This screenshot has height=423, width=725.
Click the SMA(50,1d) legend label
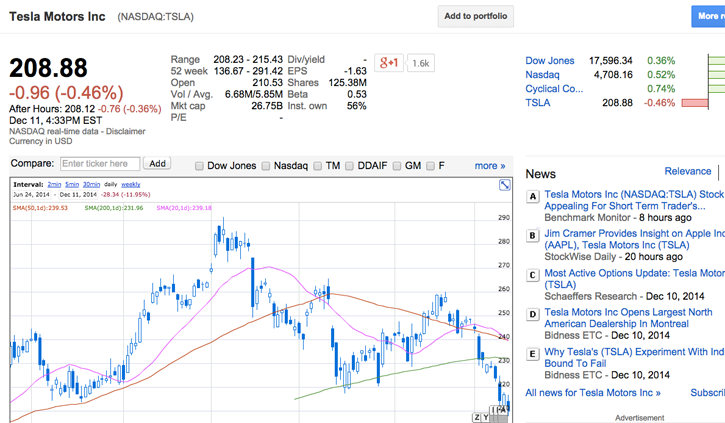[40, 208]
